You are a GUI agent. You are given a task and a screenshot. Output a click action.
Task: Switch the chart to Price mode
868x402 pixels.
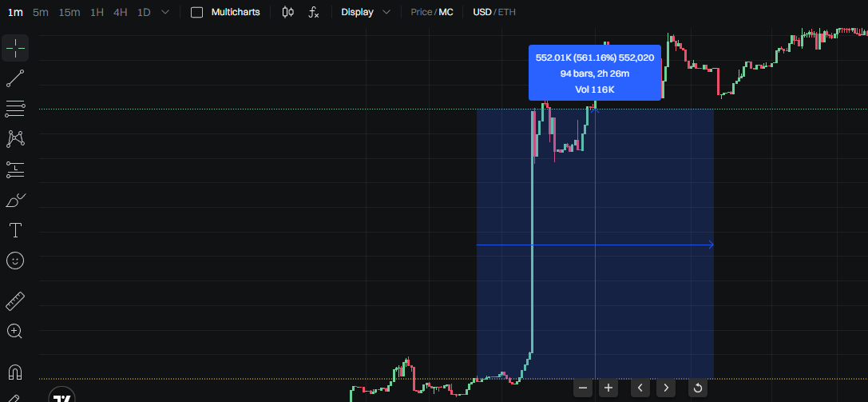pyautogui.click(x=422, y=12)
